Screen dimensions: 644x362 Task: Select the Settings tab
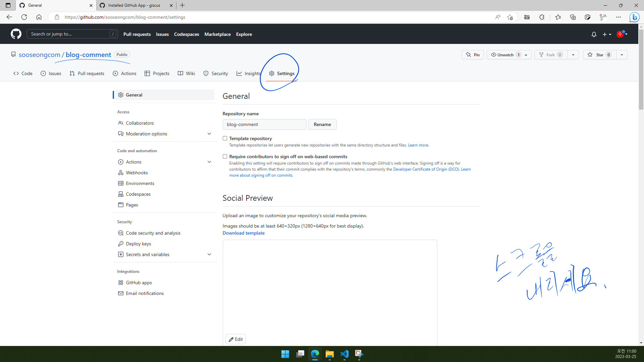click(x=282, y=73)
